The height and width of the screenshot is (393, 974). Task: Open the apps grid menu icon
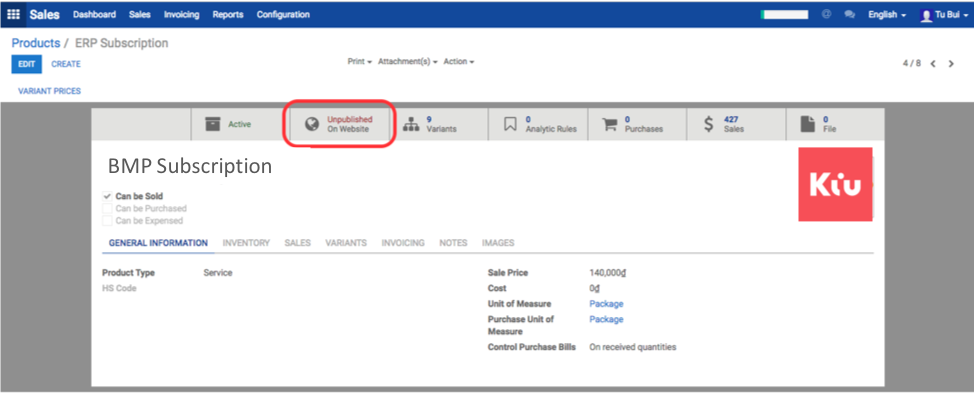[x=13, y=14]
